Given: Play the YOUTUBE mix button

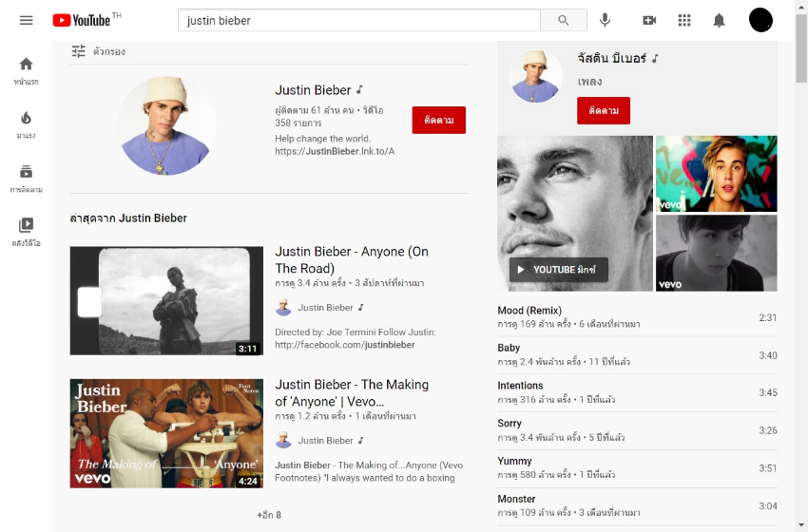Looking at the screenshot, I should click(x=559, y=270).
